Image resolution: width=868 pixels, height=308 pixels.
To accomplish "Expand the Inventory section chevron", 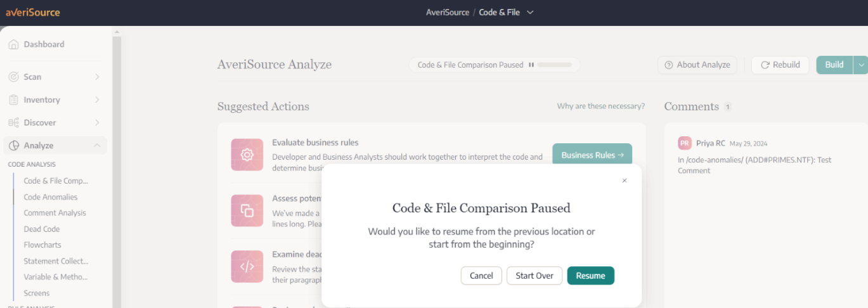I will (x=97, y=99).
